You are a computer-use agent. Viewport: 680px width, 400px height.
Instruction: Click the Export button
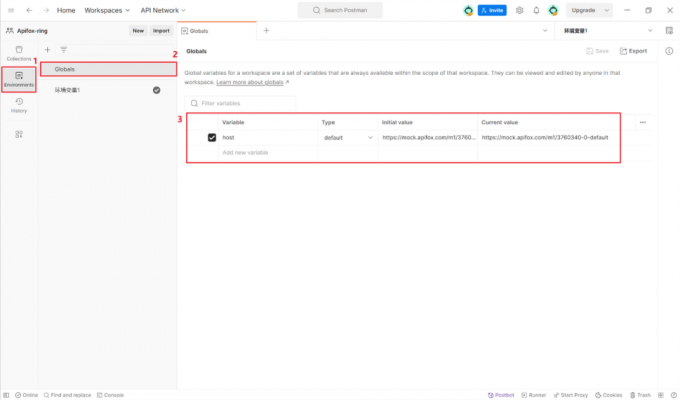coord(634,51)
